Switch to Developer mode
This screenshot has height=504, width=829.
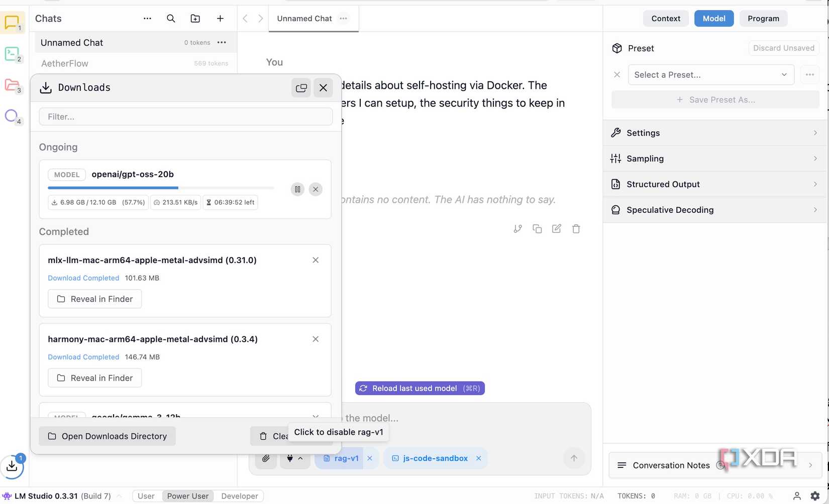(240, 496)
